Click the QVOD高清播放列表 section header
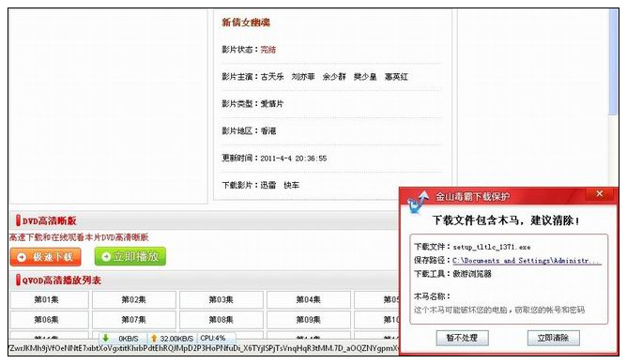 pyautogui.click(x=62, y=281)
